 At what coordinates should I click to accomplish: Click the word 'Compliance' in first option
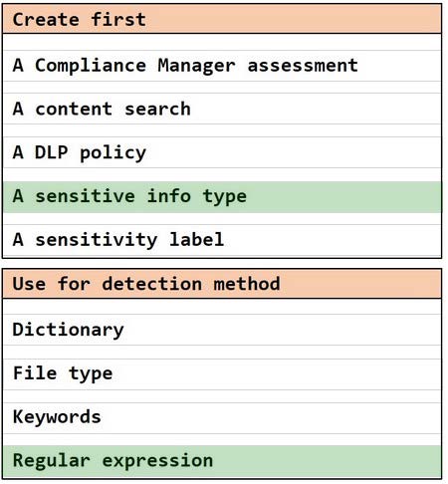pyautogui.click(x=91, y=66)
